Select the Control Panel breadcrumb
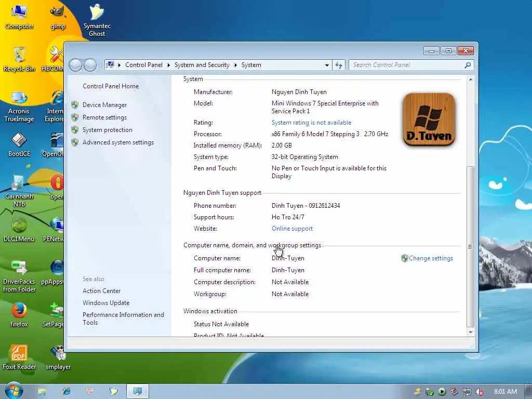Image resolution: width=532 pixels, height=399 pixels. 143,65
